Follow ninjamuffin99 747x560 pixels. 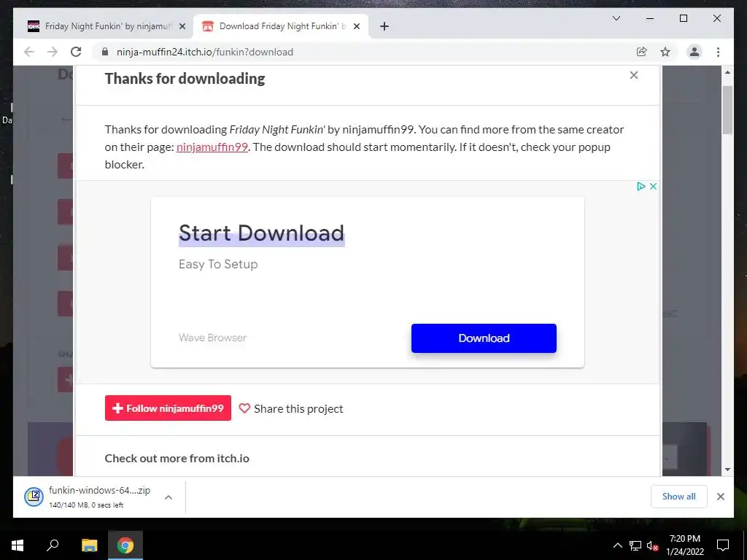pyautogui.click(x=168, y=408)
